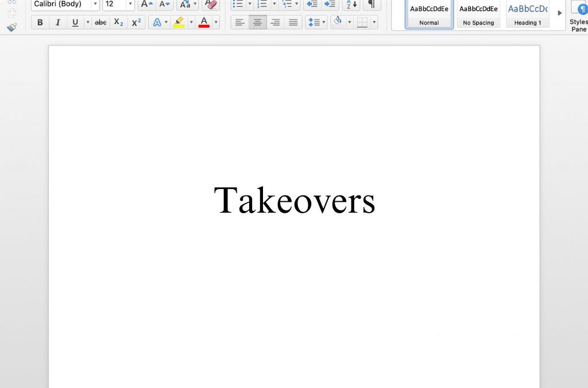This screenshot has height=388, width=588.
Task: Open underline style dropdown arrow
Action: (88, 22)
